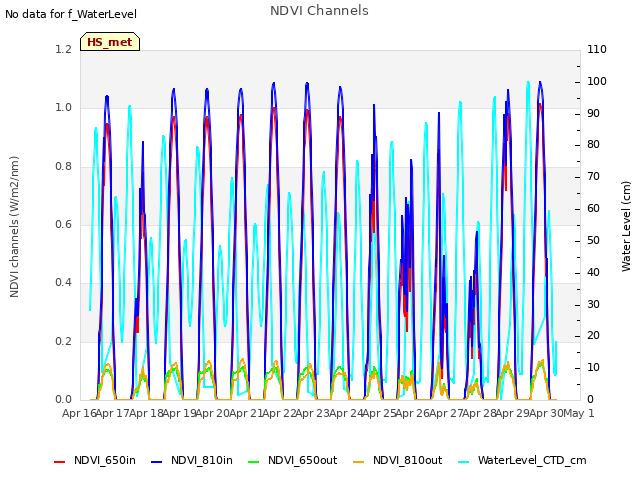
Task: Click the HS_met label box
Action: pyautogui.click(x=110, y=42)
